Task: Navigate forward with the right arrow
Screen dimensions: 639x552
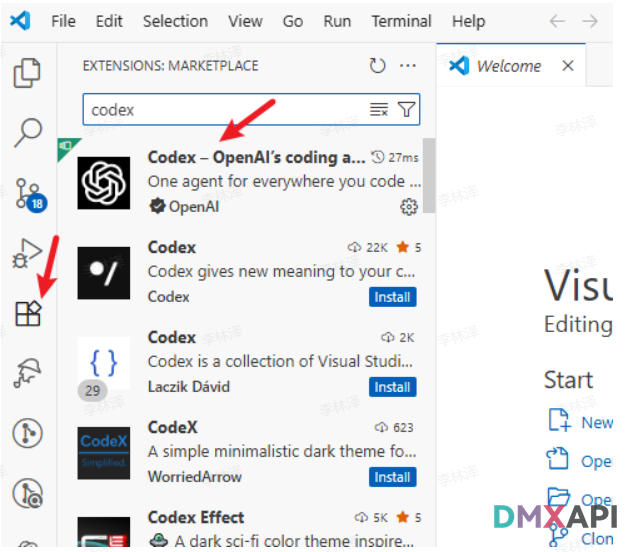Action: [x=590, y=21]
